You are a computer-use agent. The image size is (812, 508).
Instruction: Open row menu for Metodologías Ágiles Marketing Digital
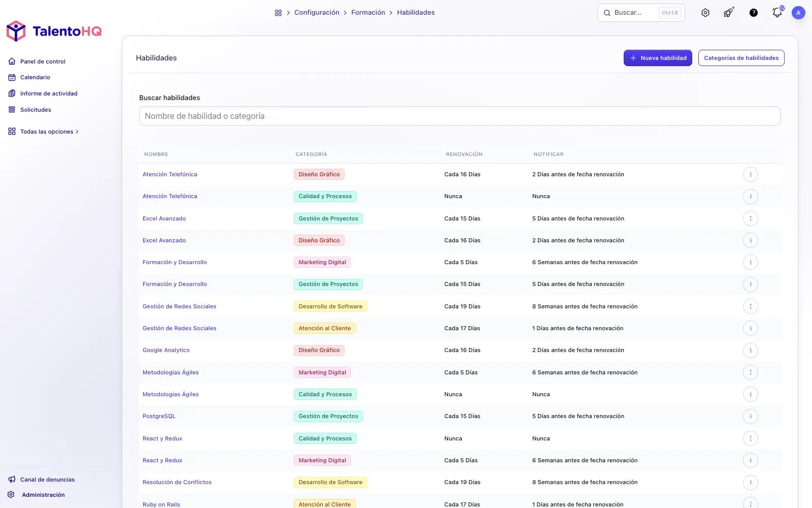pyautogui.click(x=751, y=372)
